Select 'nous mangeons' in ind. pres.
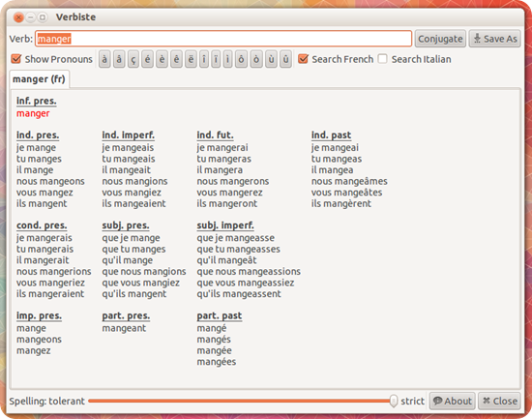 [x=50, y=181]
